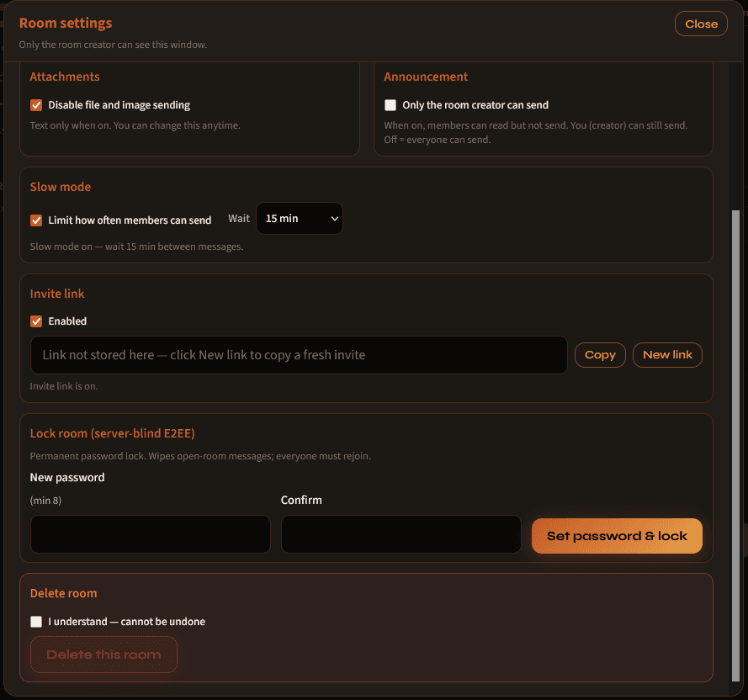Click the Delete room heading
This screenshot has width=748, height=700.
click(x=63, y=593)
